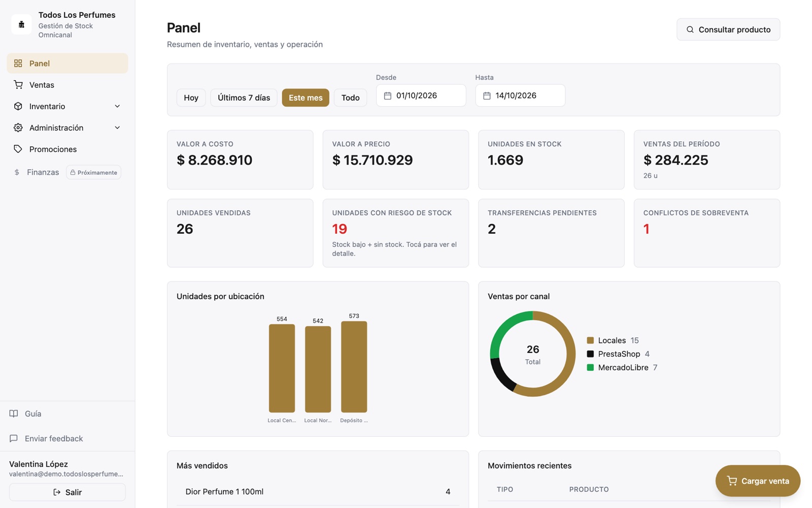Image resolution: width=812 pixels, height=508 pixels.
Task: Click the Hasta date input field
Action: click(x=520, y=96)
